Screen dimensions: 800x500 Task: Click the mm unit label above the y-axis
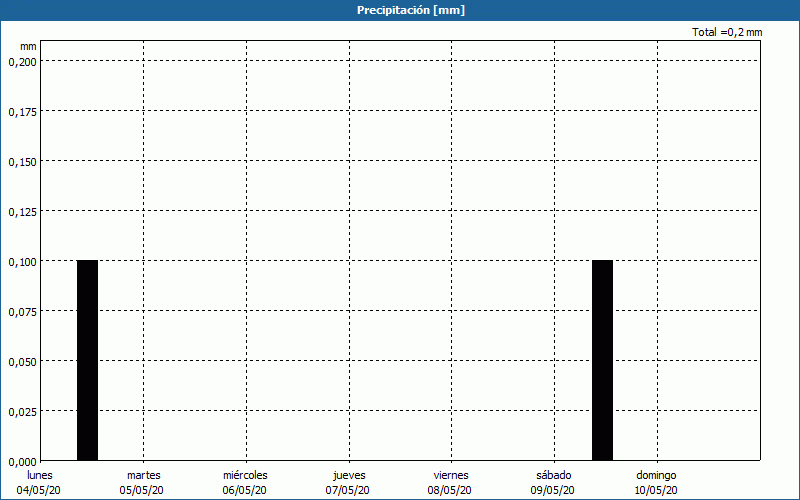pyautogui.click(x=29, y=46)
